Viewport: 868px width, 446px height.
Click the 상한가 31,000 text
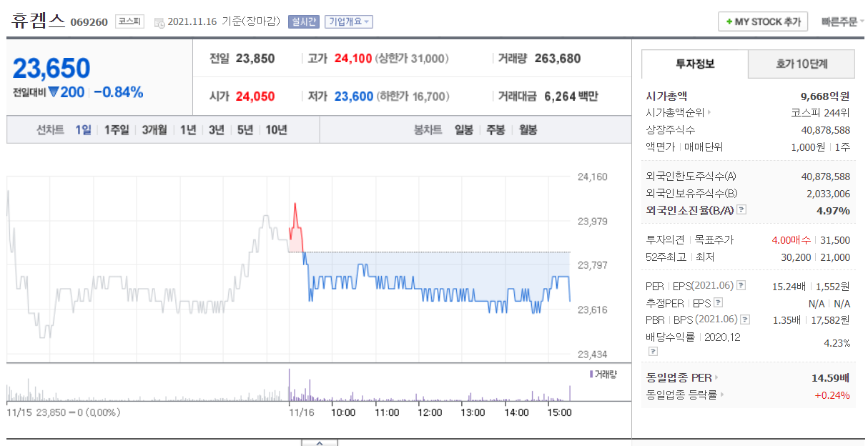pyautogui.click(x=412, y=59)
